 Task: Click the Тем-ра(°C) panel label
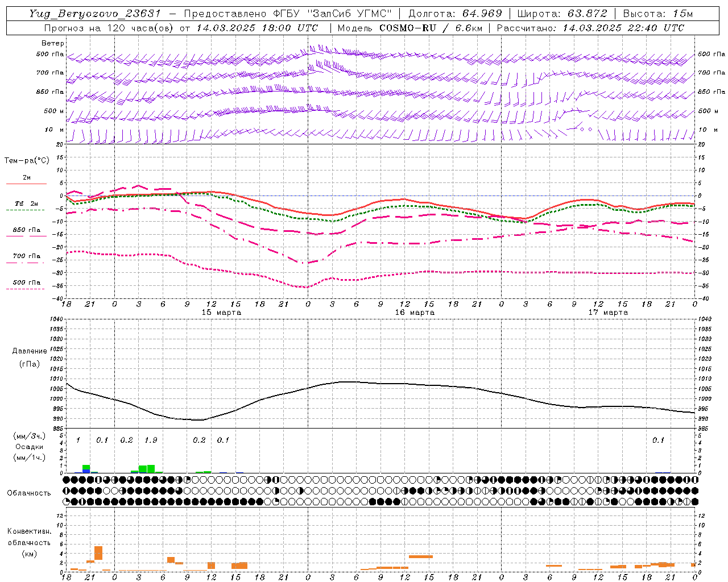[x=27, y=161]
